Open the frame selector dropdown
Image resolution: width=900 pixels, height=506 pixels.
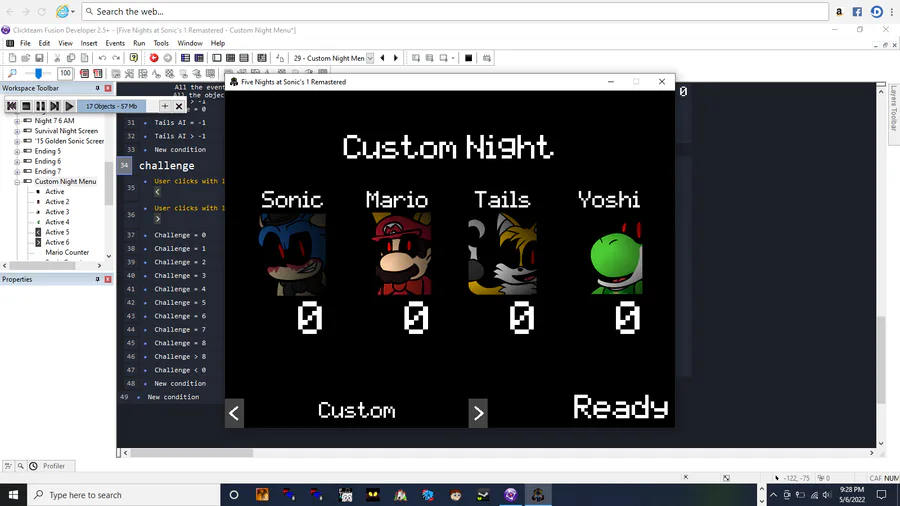(370, 58)
